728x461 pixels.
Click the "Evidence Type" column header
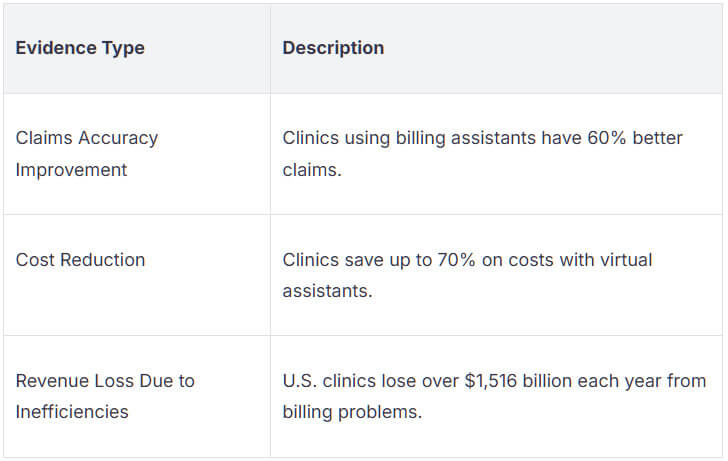80,48
